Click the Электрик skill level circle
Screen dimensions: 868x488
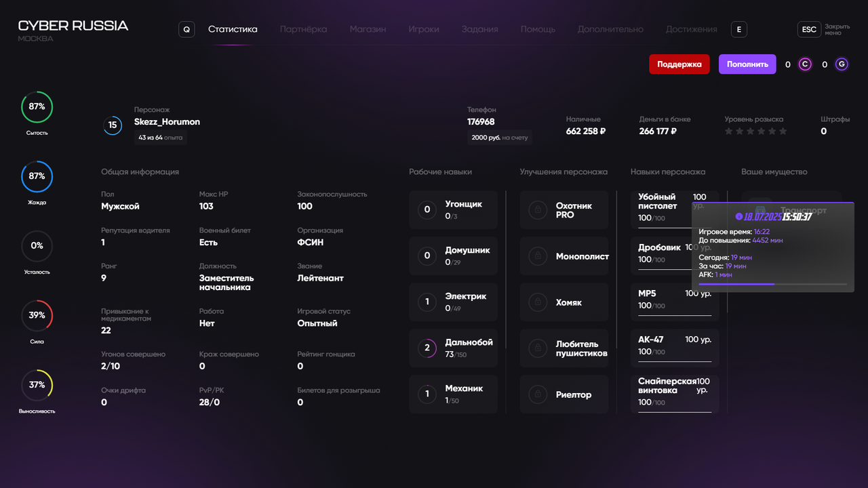[x=427, y=302]
